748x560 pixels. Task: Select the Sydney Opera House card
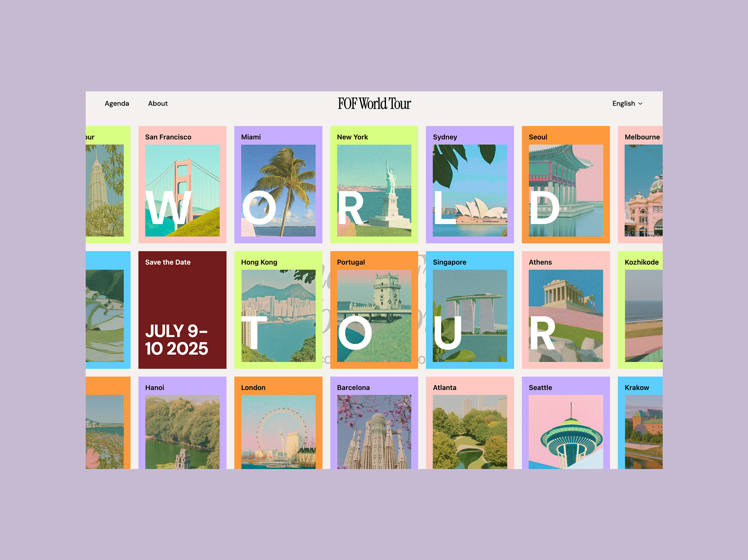click(x=470, y=185)
